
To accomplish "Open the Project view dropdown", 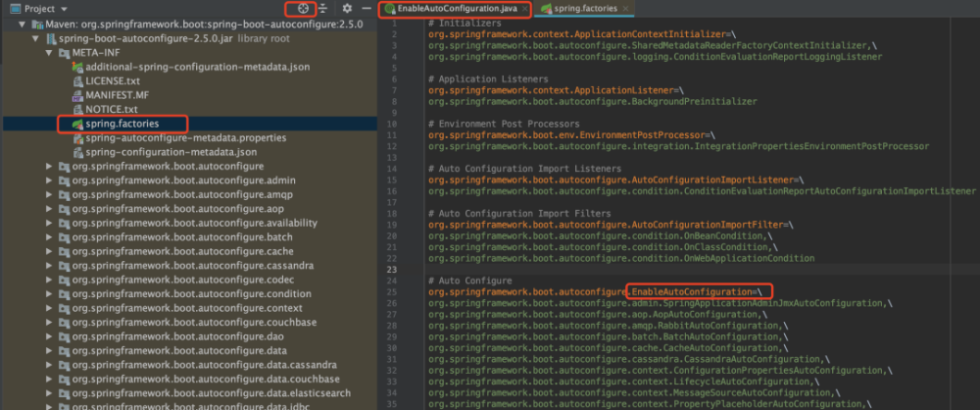I will point(65,10).
